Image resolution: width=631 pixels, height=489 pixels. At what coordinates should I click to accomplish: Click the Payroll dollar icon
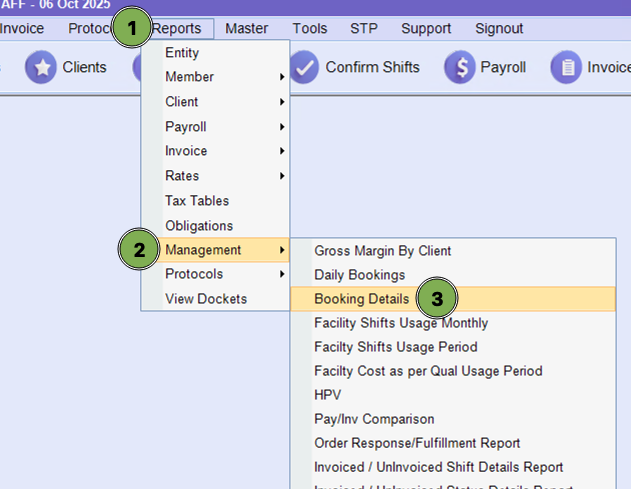tap(460, 68)
